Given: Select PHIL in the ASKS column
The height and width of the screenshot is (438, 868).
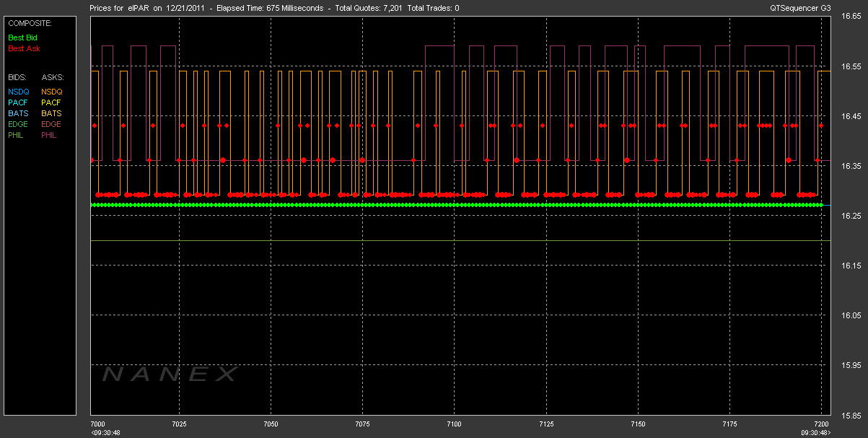Looking at the screenshot, I should click(x=51, y=135).
